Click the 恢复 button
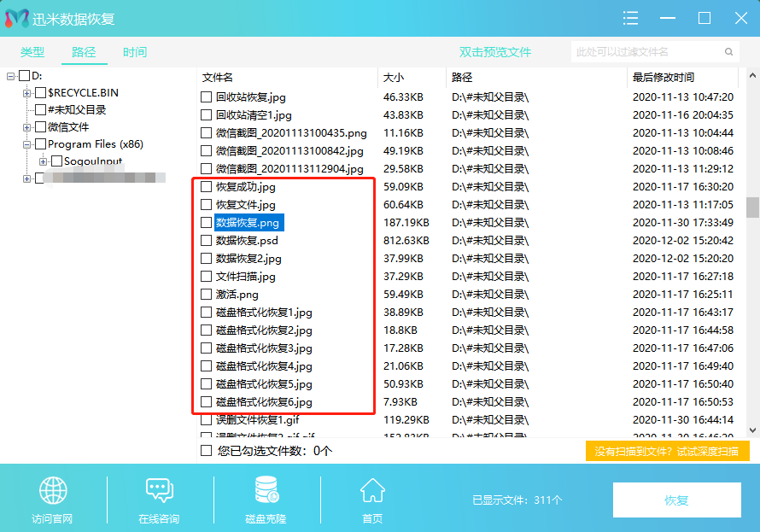 point(676,500)
